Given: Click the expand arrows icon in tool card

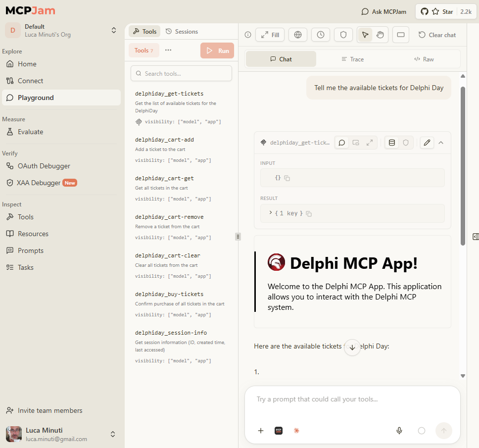Looking at the screenshot, I should [x=370, y=143].
